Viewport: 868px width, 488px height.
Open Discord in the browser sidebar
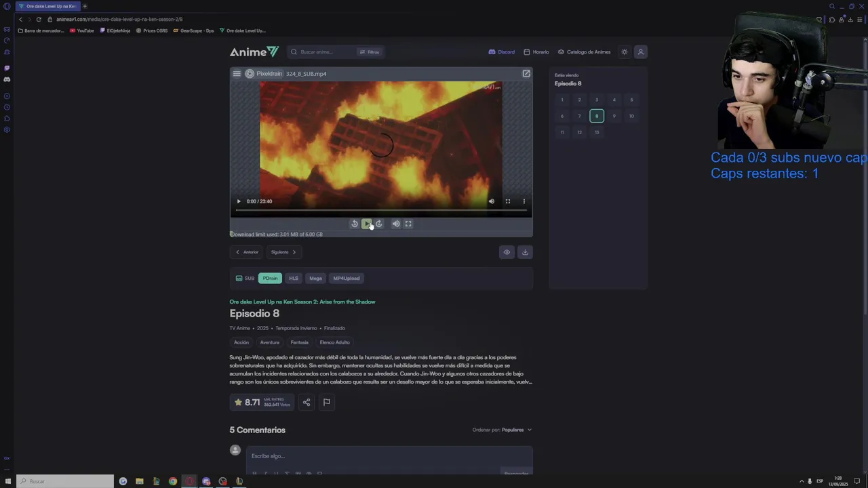click(x=7, y=79)
